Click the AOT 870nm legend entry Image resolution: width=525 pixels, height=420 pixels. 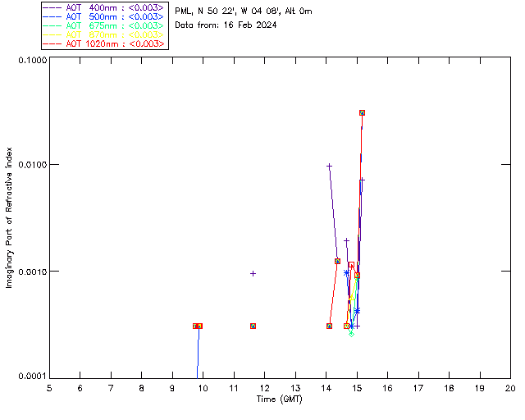click(x=103, y=34)
